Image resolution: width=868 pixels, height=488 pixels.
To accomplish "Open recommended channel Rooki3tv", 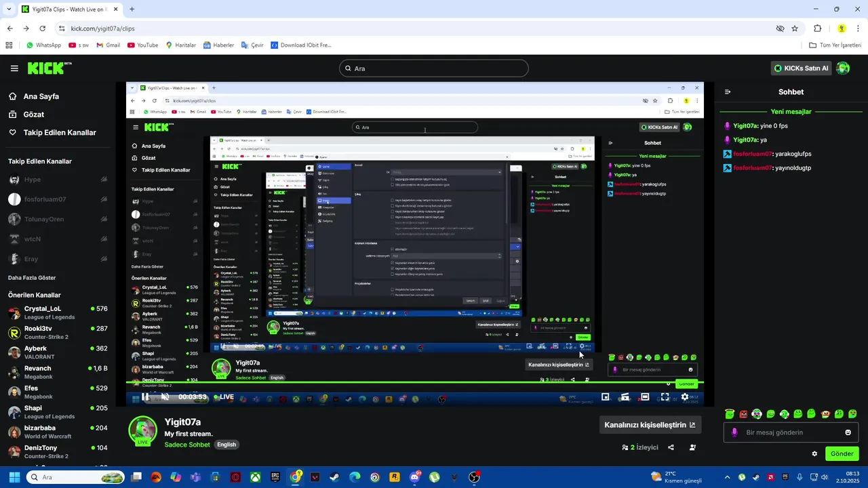I will coord(58,332).
